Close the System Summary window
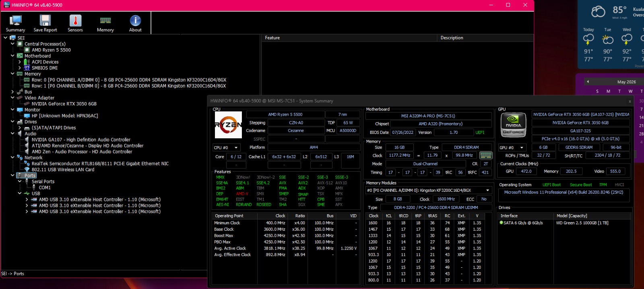The image size is (644, 289). [630, 101]
